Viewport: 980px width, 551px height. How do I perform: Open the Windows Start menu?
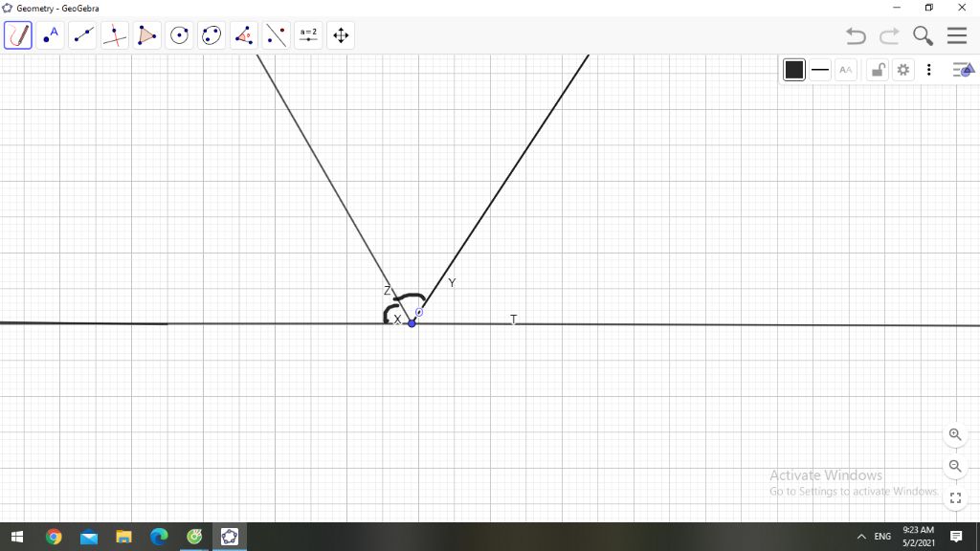tap(17, 537)
